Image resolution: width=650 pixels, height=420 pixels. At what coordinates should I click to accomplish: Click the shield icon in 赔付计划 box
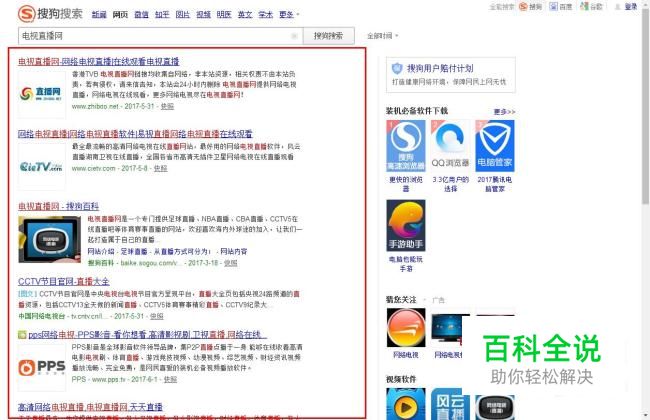(x=397, y=68)
